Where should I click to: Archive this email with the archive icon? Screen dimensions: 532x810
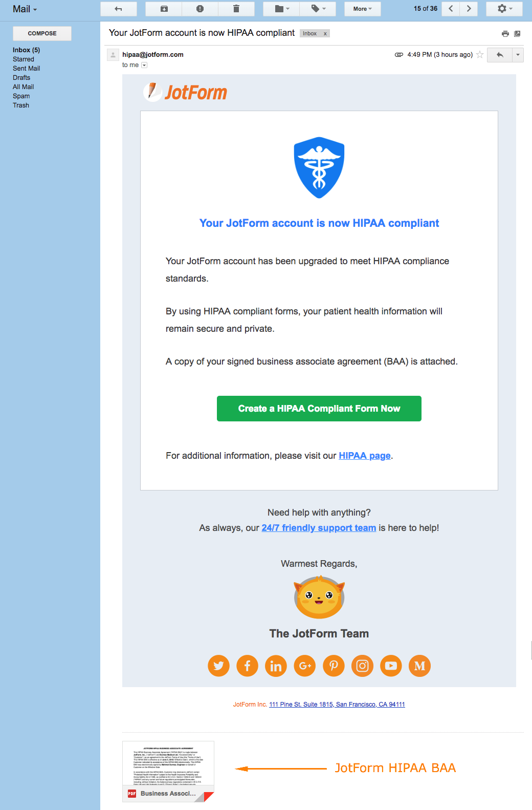pos(164,9)
